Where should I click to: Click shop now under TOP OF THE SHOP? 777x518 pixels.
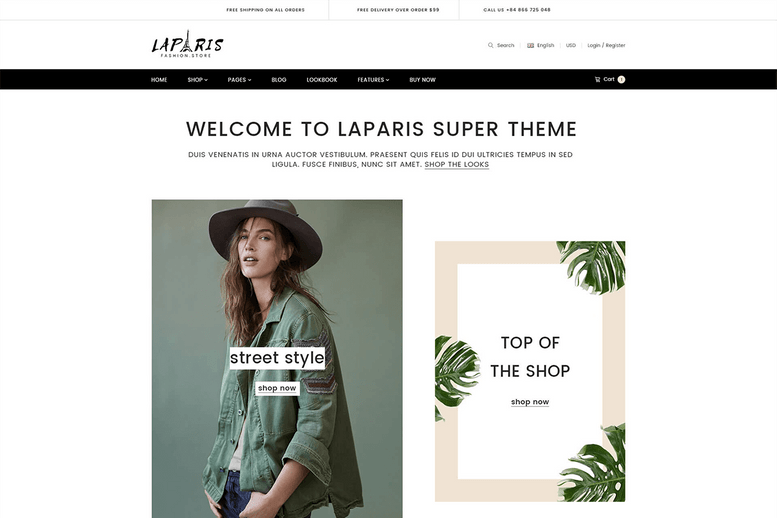[530, 402]
